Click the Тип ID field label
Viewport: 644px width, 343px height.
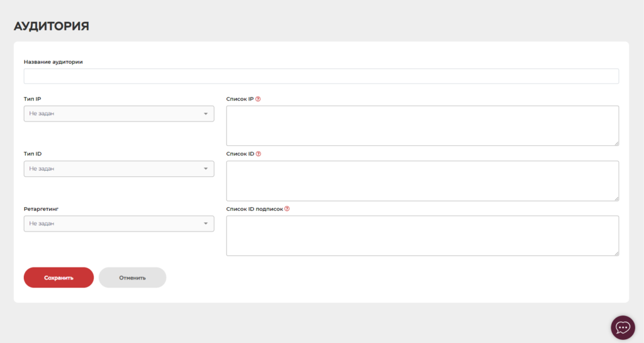[x=33, y=154]
